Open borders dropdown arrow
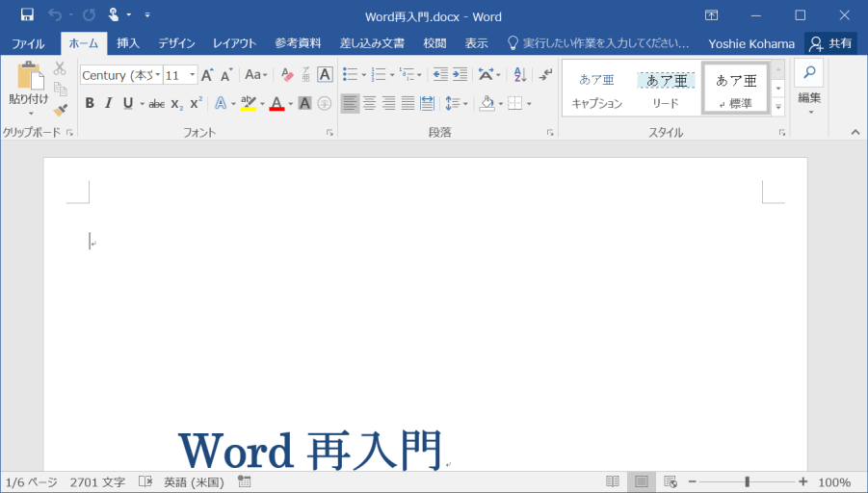 point(529,104)
